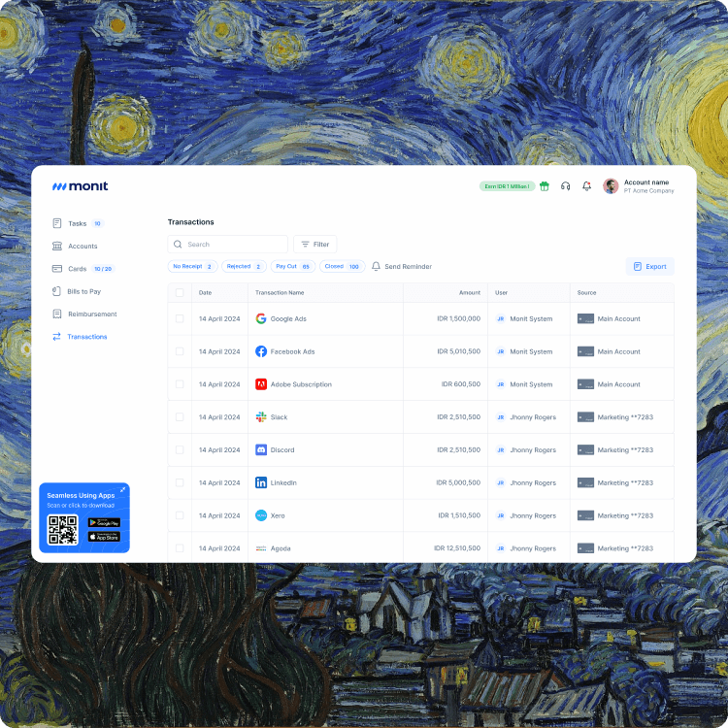The image size is (728, 728).
Task: Click the account profile avatar
Action: pos(611,186)
